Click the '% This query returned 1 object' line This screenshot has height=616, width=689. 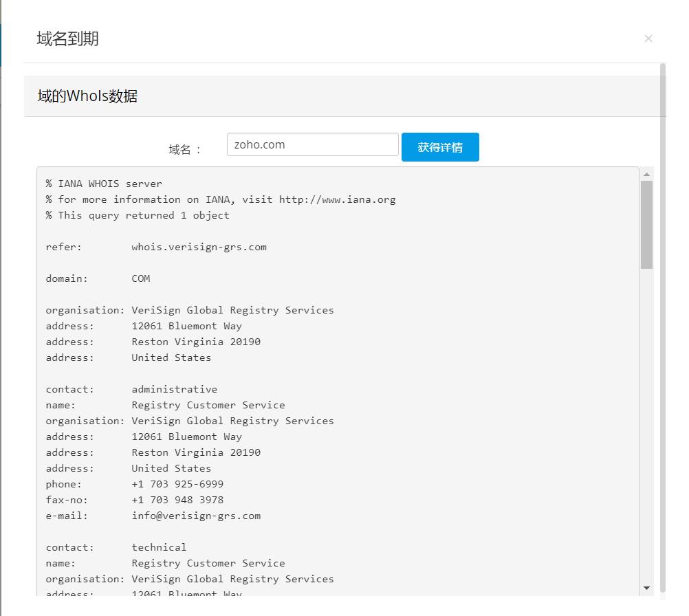138,215
